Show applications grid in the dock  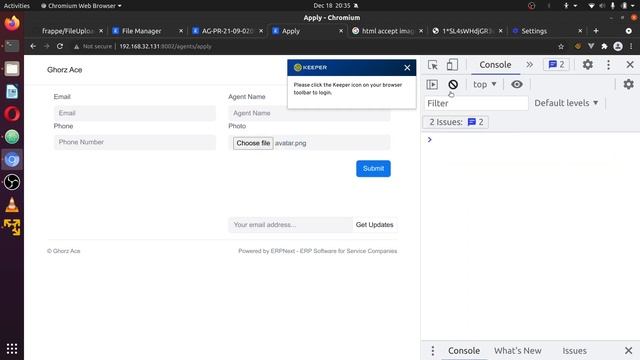click(12, 349)
